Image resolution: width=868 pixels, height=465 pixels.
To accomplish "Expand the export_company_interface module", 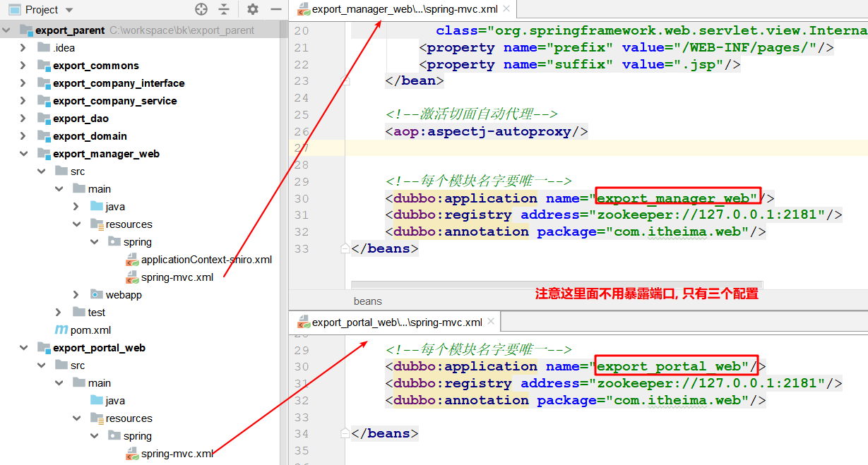I will tap(24, 83).
